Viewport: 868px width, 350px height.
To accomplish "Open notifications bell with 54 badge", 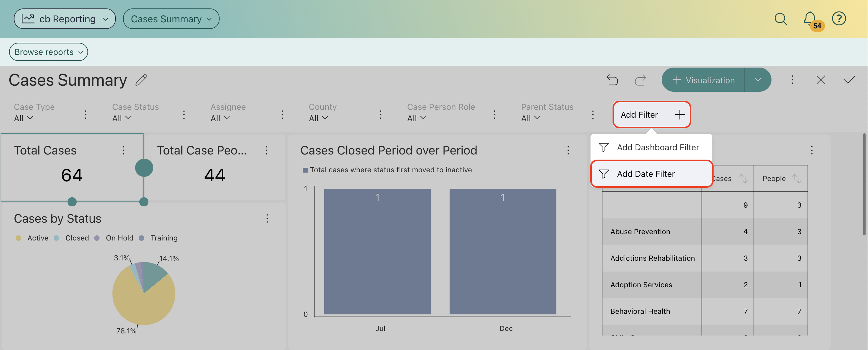I will coord(810,18).
